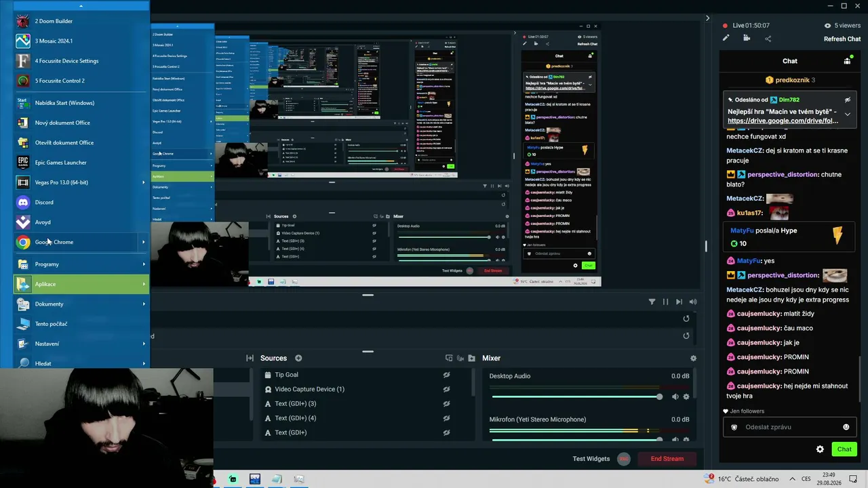
Task: Click the camera icon under Live timer
Action: 747,38
